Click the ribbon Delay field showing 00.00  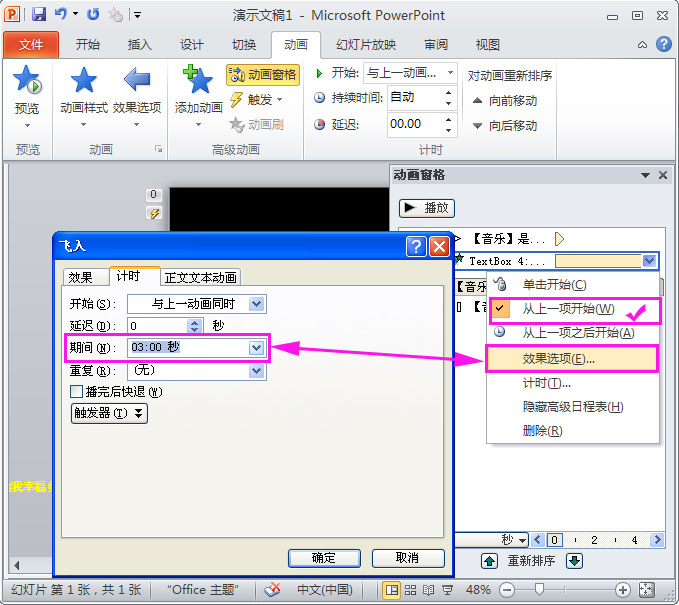[x=414, y=124]
